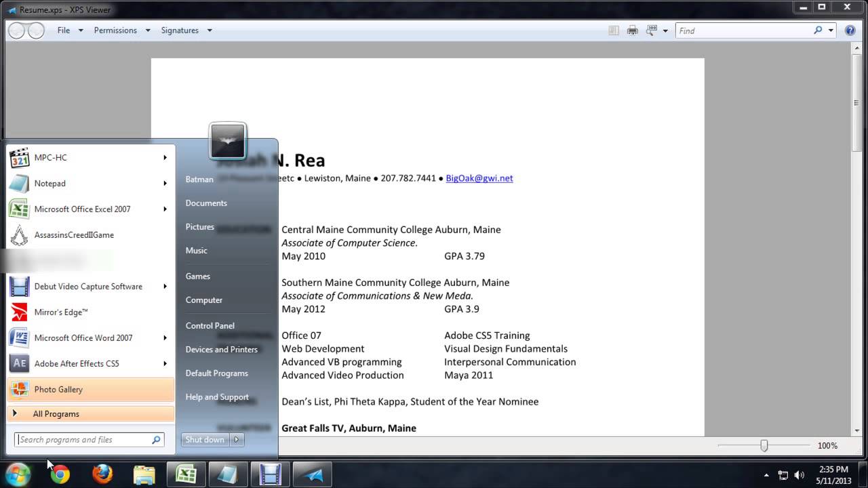The height and width of the screenshot is (488, 868).
Task: Open Help and Support
Action: pos(217,396)
